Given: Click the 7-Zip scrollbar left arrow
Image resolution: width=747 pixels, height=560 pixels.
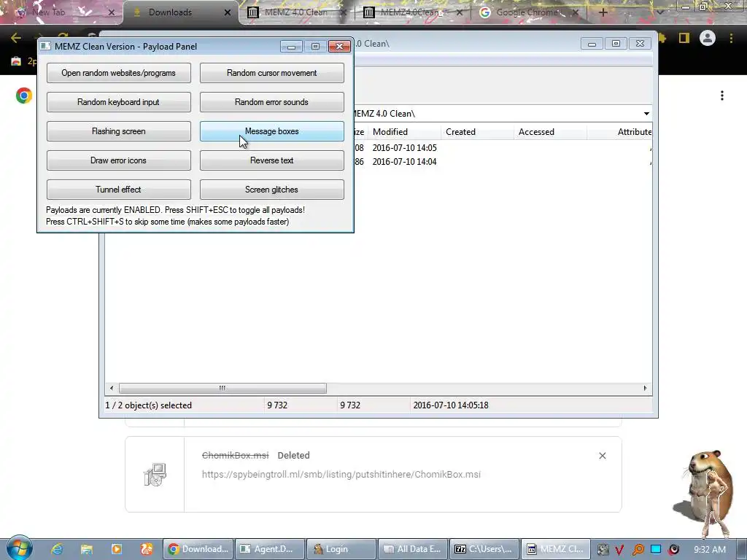Looking at the screenshot, I should (112, 388).
